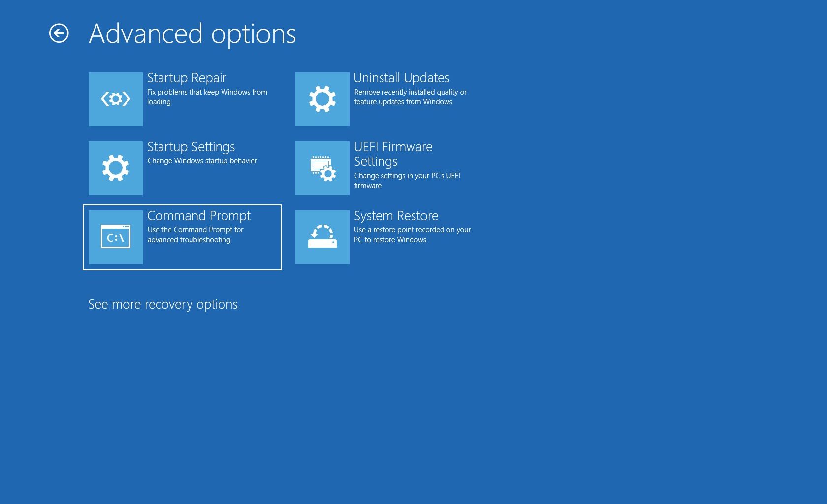Click 'Use the Command Prompt for advanced troubleshooting' text
Screen dimensions: 827x504
pos(195,235)
